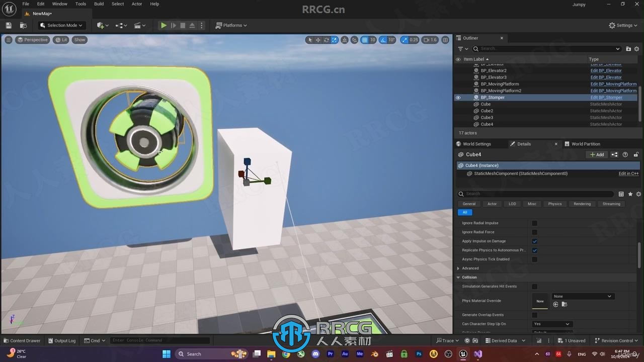Open the Tools menu
Screen dimensions: 644x362
pos(80,4)
